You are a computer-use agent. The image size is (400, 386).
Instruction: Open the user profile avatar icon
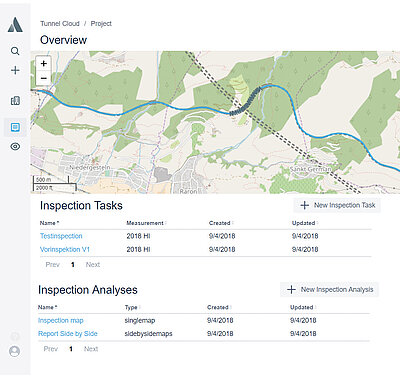pyautogui.click(x=15, y=351)
